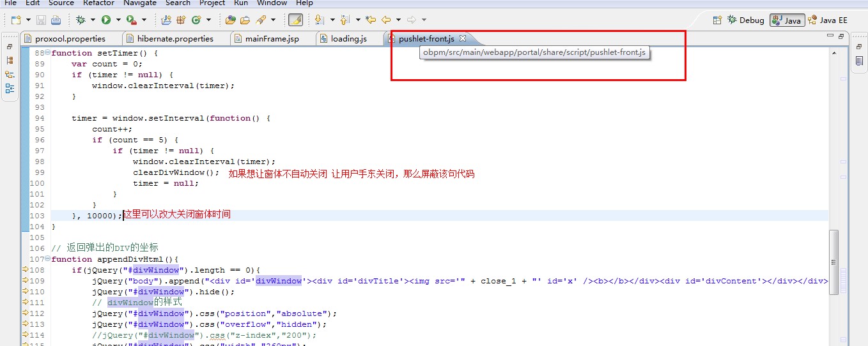The width and height of the screenshot is (868, 346).
Task: Click the Forward navigation arrow
Action: pos(412,20)
